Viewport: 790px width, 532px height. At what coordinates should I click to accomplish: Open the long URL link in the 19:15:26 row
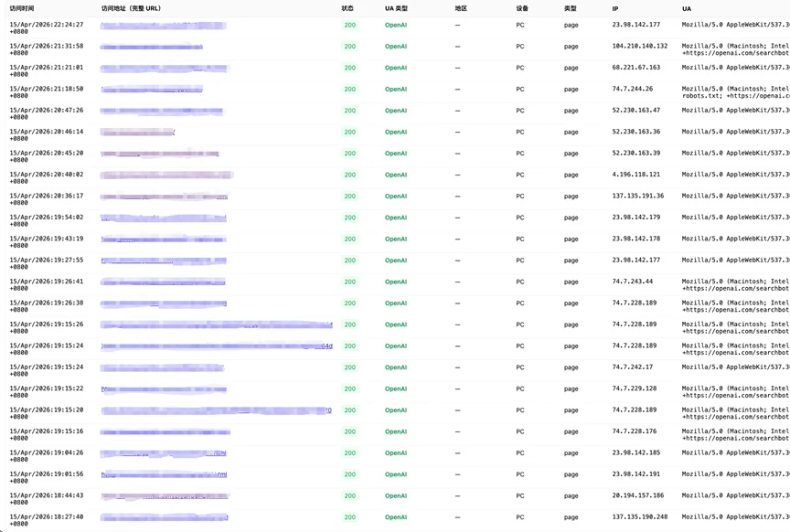[217, 325]
